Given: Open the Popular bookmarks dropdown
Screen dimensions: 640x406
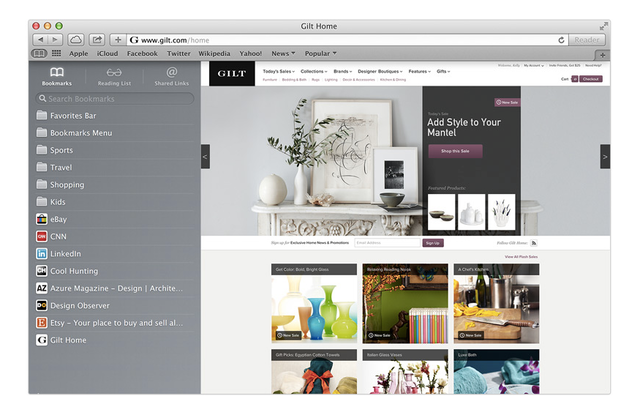Looking at the screenshot, I should click(x=321, y=53).
